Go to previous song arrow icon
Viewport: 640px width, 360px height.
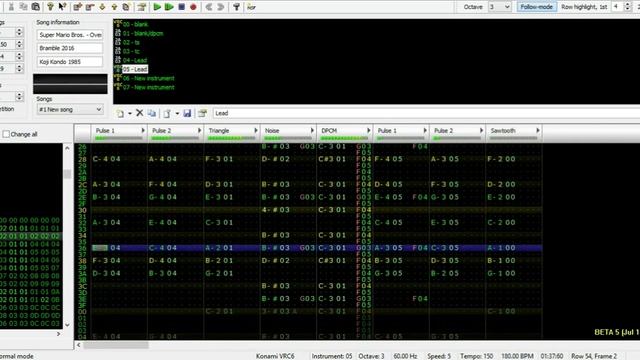click(209, 7)
